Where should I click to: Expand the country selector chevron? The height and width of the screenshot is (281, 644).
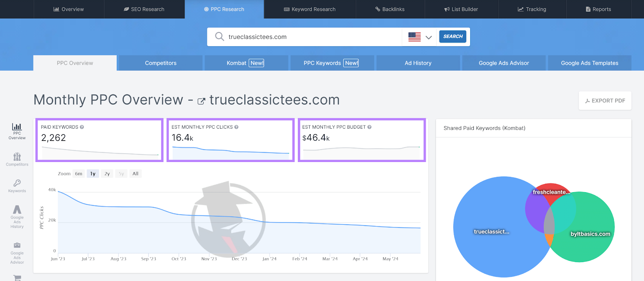point(429,37)
